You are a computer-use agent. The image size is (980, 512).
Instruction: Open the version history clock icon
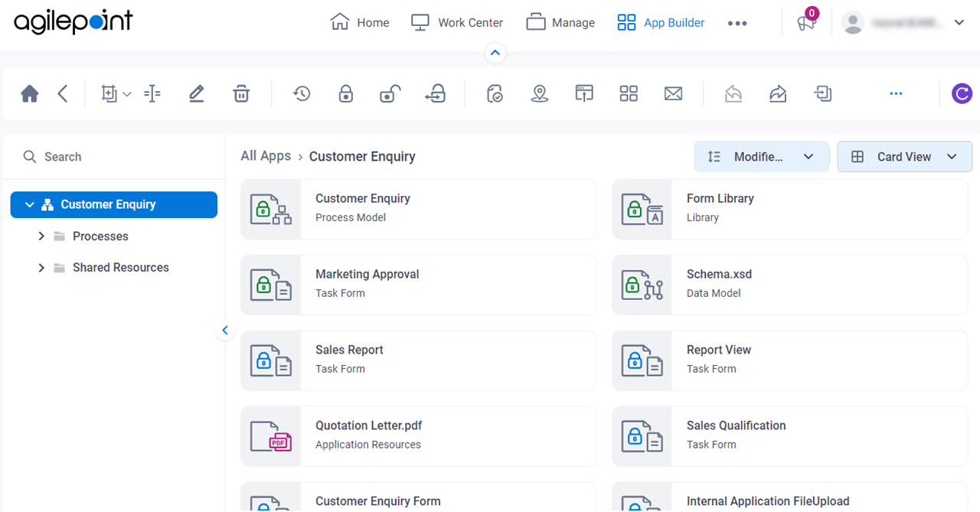[302, 94]
